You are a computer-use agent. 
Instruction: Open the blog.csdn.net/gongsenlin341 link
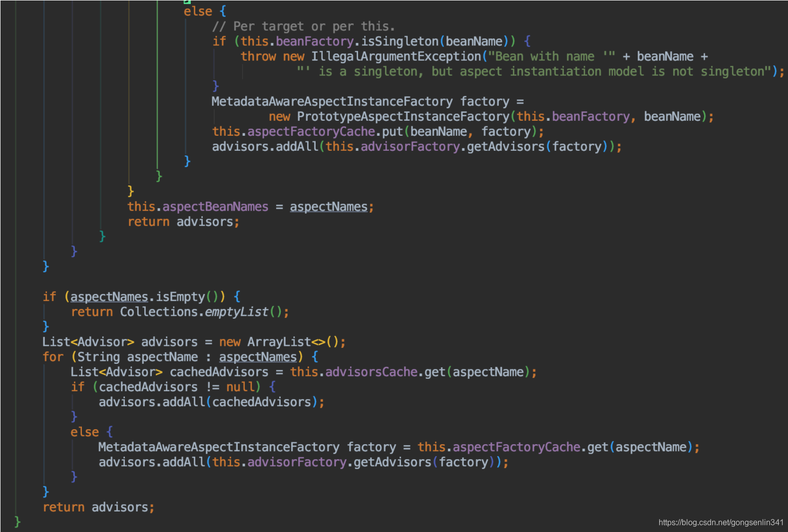click(721, 523)
